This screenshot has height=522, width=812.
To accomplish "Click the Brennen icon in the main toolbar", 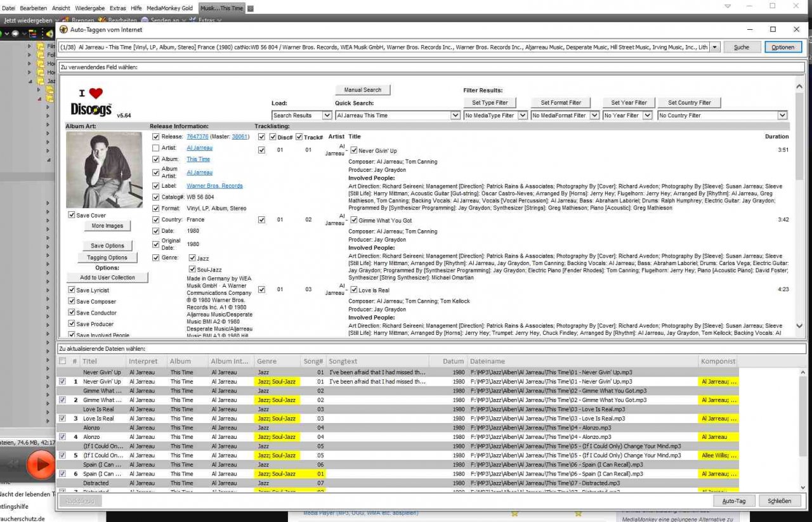I will point(66,20).
